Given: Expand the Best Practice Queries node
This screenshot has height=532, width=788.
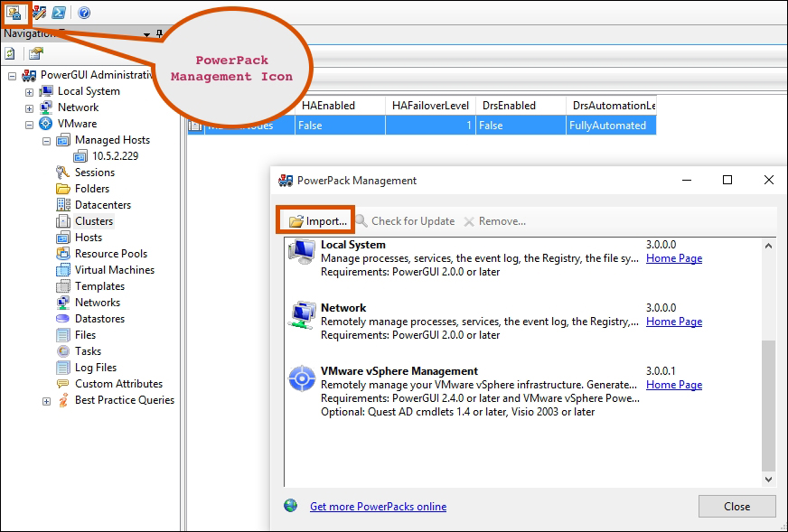Looking at the screenshot, I should point(46,401).
